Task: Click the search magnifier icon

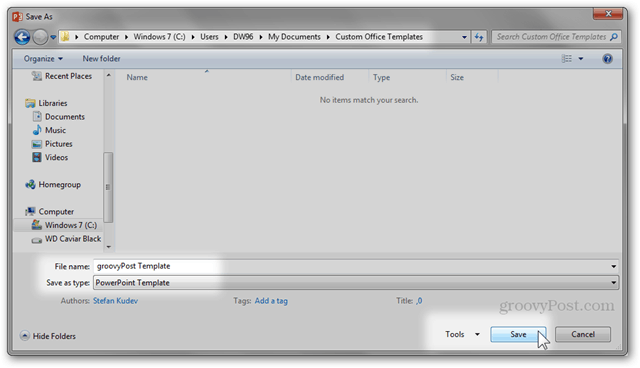Action: (613, 37)
